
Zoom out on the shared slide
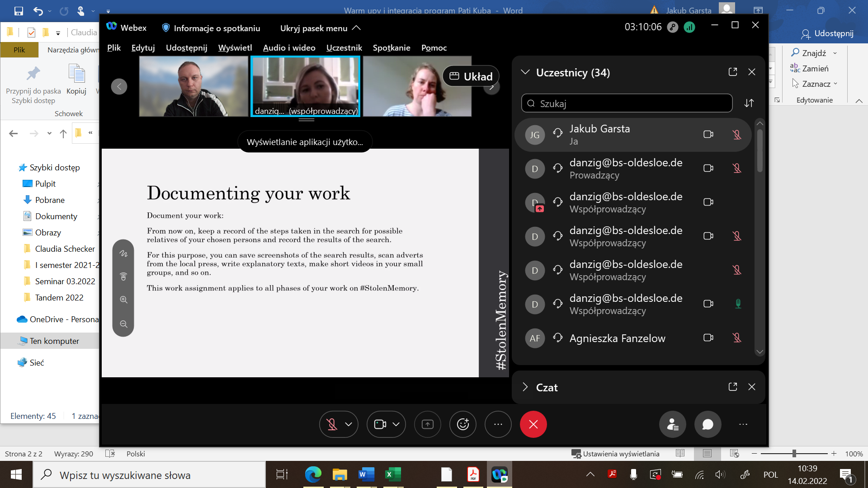point(123,324)
